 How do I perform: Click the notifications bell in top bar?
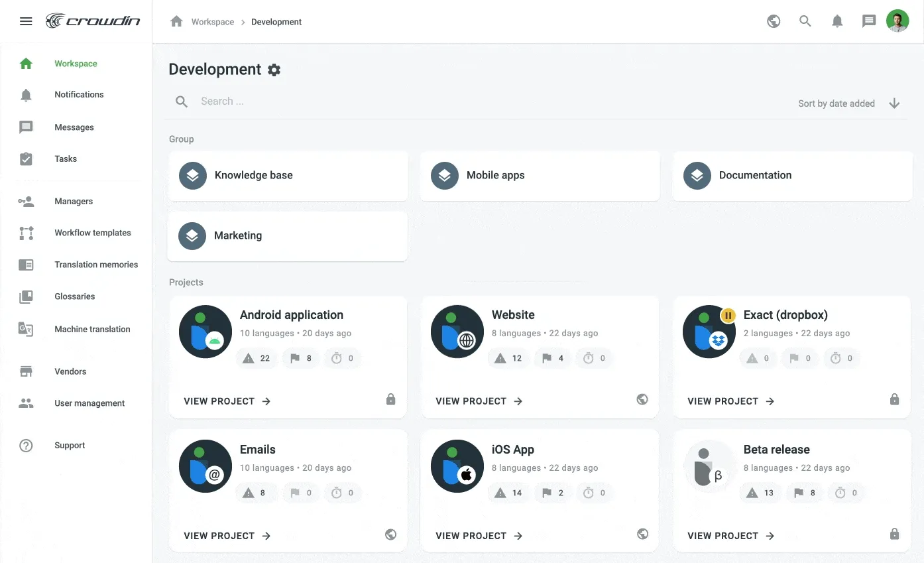coord(837,21)
